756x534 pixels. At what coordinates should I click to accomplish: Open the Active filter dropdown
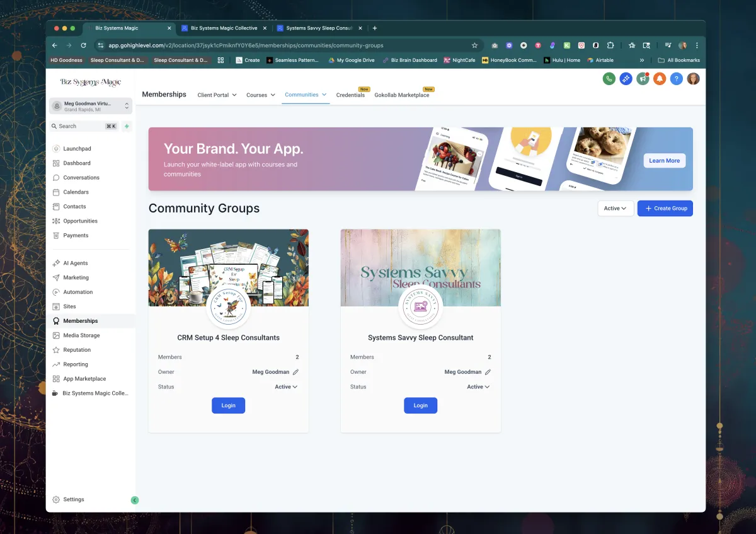coord(616,209)
